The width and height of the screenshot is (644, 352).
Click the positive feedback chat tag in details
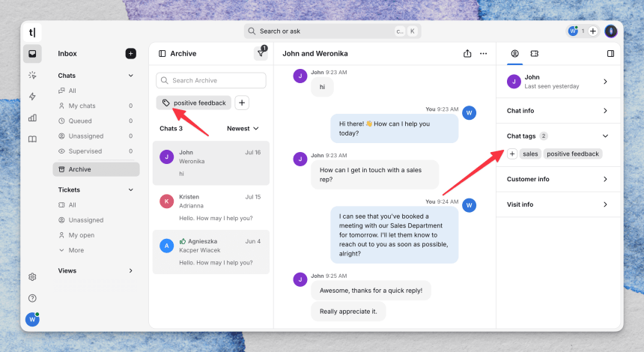click(x=573, y=154)
